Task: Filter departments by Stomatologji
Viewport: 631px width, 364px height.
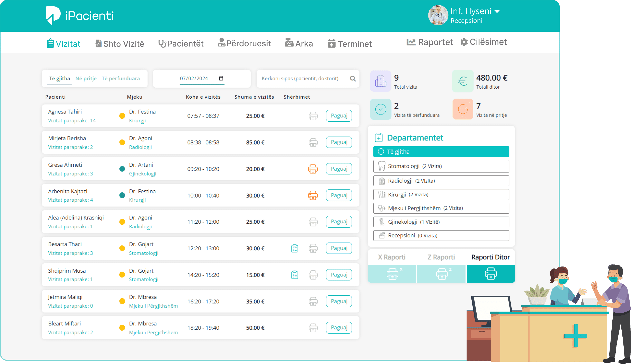Action: tap(441, 166)
